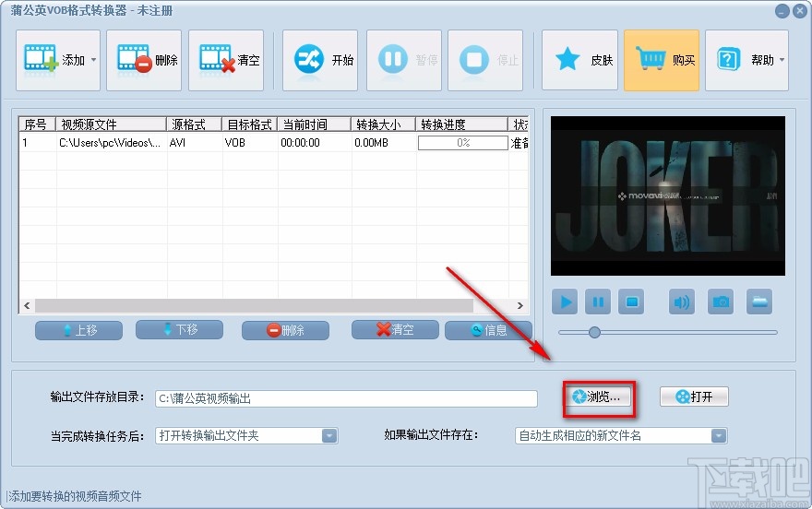Close the converter window
Screen dimensions: 812x509
pos(800,11)
